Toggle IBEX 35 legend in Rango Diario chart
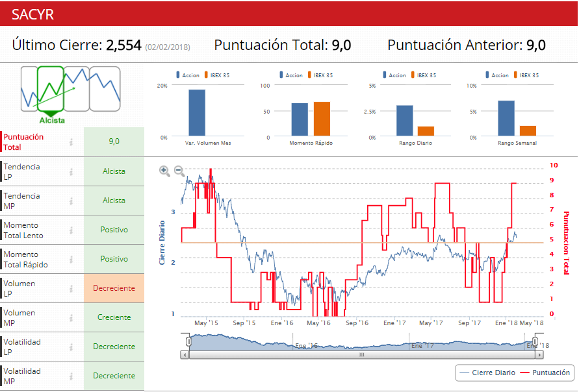Screen dimensions: 579x392 click(424, 75)
